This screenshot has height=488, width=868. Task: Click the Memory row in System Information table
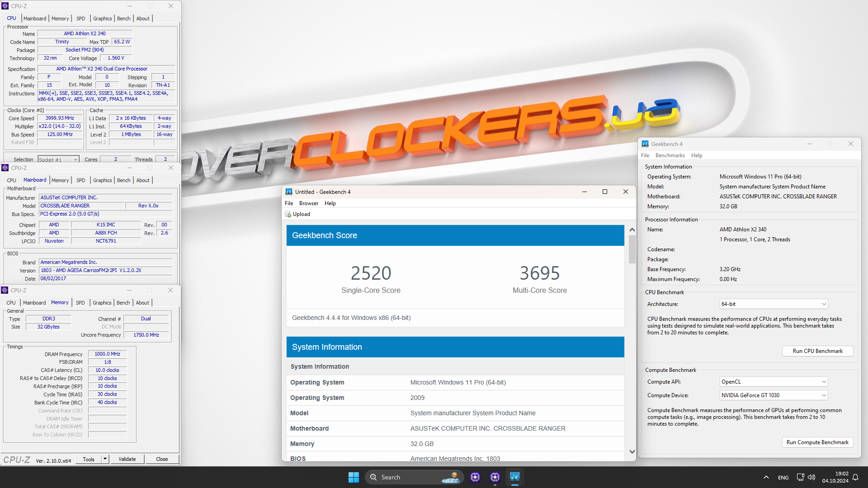(x=455, y=444)
